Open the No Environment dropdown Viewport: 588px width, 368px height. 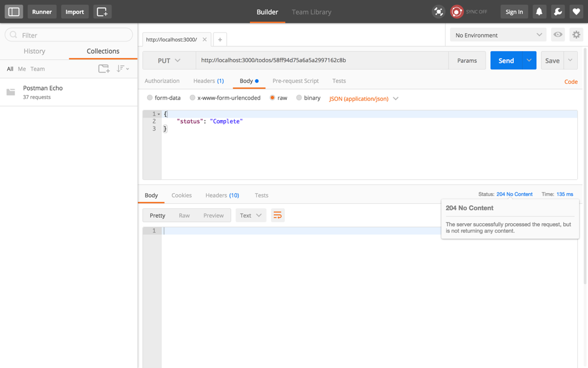click(498, 35)
